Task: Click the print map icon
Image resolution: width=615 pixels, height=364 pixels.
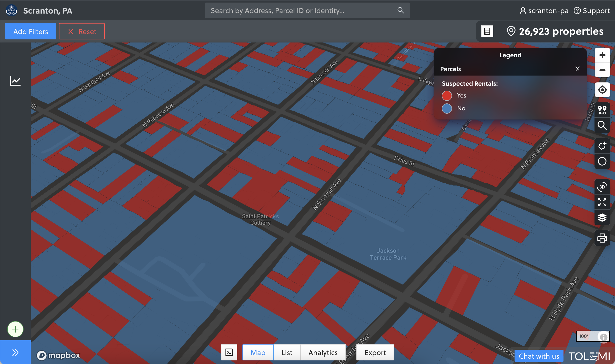Action: point(602,238)
